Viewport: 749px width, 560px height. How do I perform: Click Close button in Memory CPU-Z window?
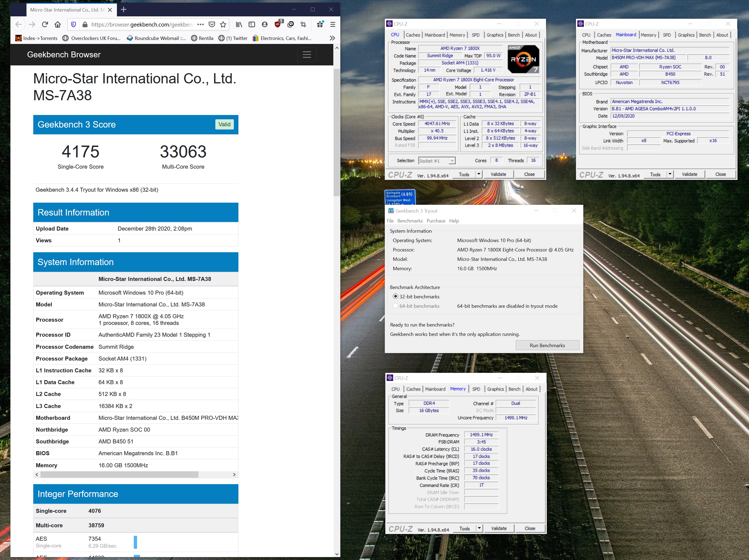(x=530, y=529)
